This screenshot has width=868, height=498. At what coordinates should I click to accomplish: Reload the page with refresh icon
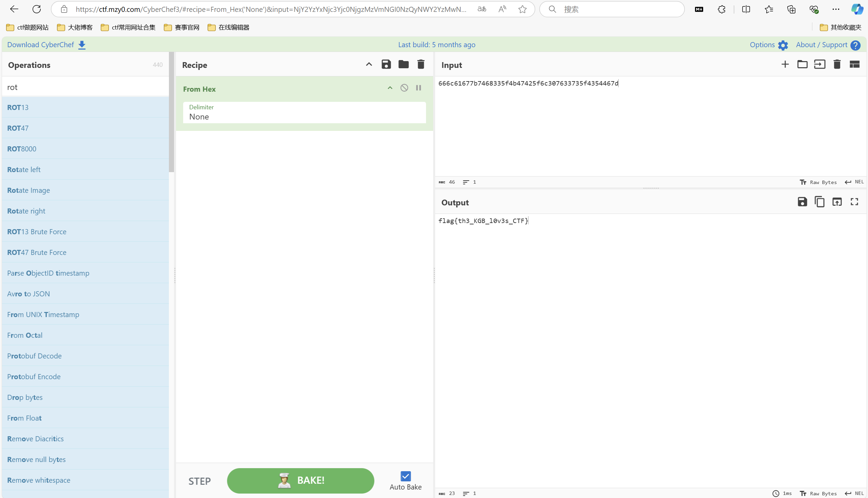tap(37, 9)
